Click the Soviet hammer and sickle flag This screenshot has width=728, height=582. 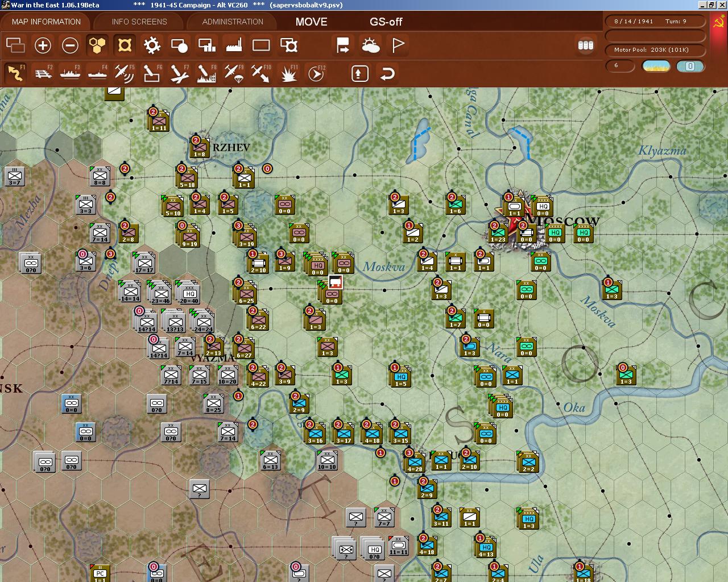pos(719,23)
